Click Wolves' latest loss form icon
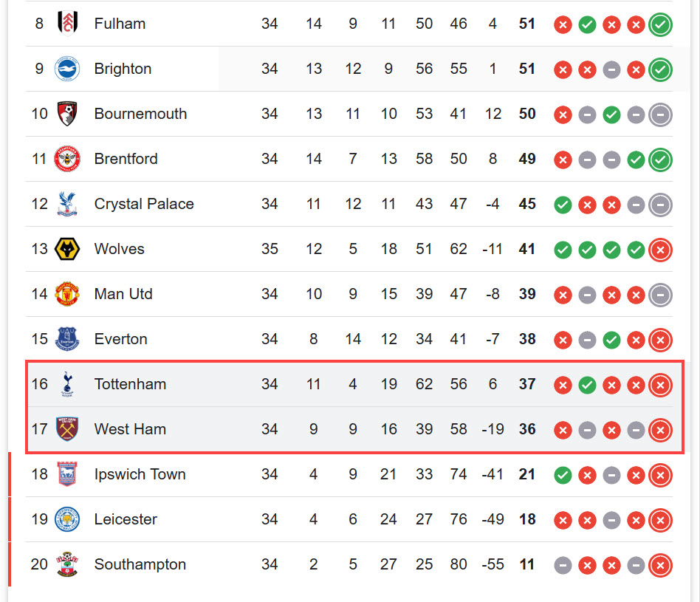Viewport: 700px width, 602px height. pos(660,250)
